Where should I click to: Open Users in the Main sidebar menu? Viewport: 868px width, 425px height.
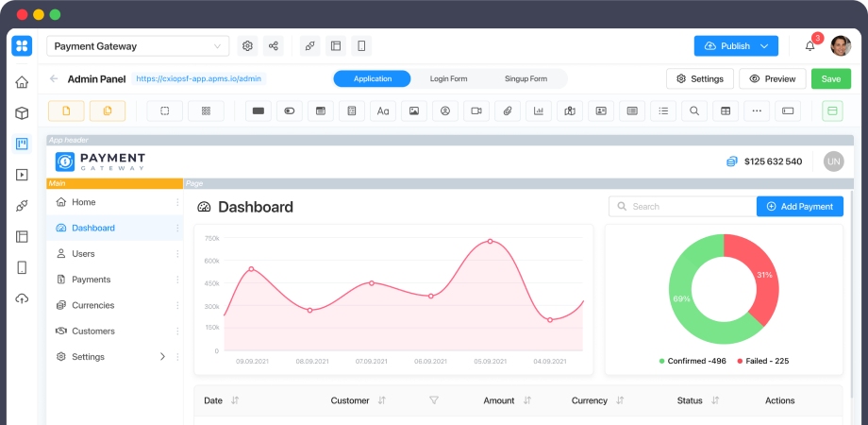click(114, 254)
